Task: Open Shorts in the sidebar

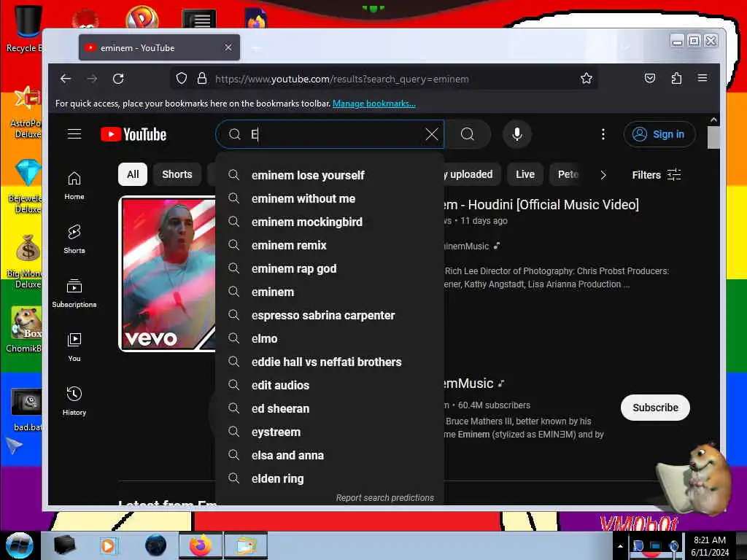Action: (74, 239)
